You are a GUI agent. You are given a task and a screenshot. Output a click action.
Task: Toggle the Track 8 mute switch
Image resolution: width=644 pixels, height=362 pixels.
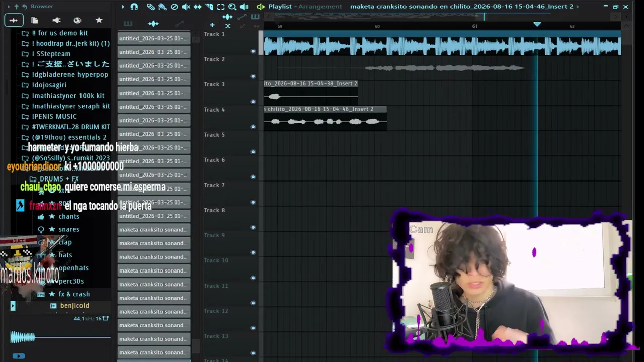point(253,227)
